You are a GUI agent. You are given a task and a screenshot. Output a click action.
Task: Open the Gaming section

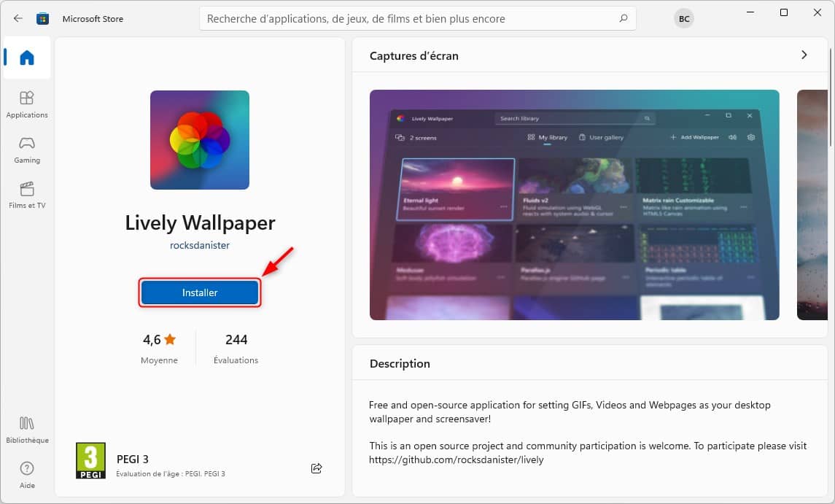click(27, 150)
